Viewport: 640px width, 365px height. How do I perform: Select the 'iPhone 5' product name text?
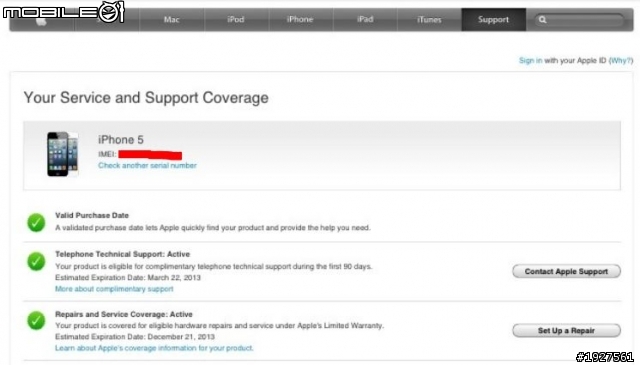(121, 140)
